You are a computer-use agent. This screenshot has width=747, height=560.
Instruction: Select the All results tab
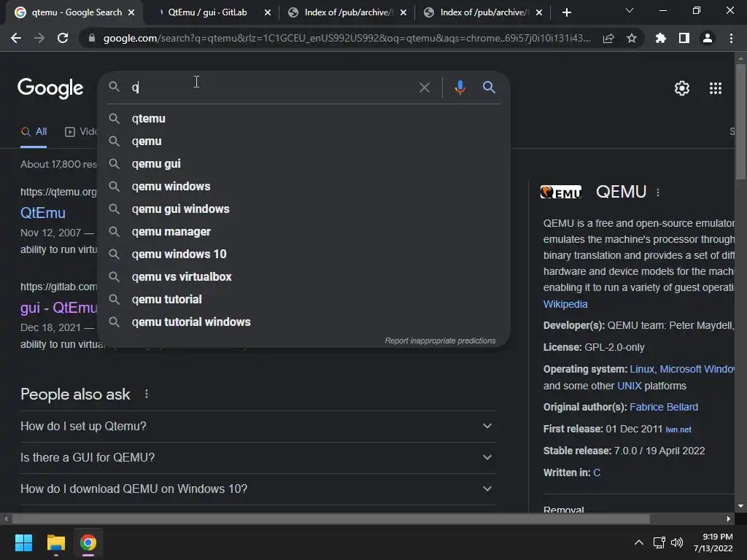point(34,132)
